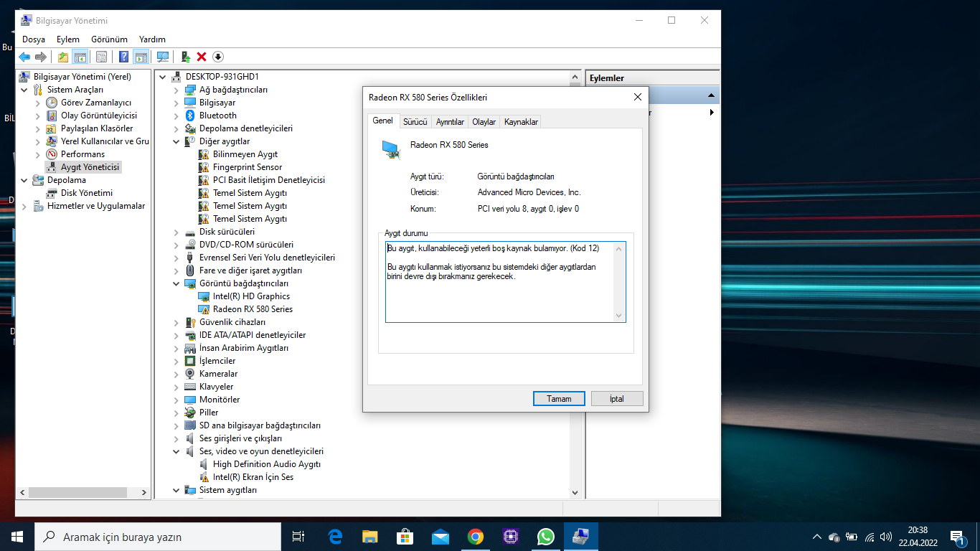Open the notification center icon
The height and width of the screenshot is (551, 980).
pyautogui.click(x=956, y=537)
